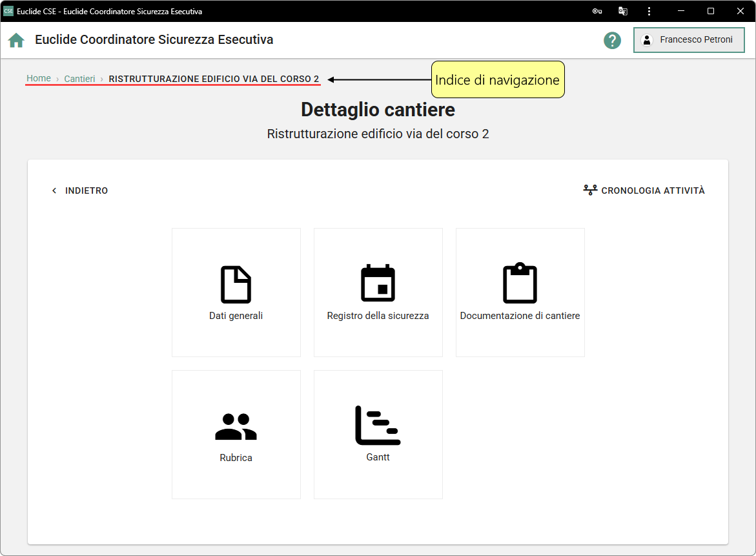Click the green Home house icon
Viewport: 756px width, 556px height.
(x=16, y=40)
